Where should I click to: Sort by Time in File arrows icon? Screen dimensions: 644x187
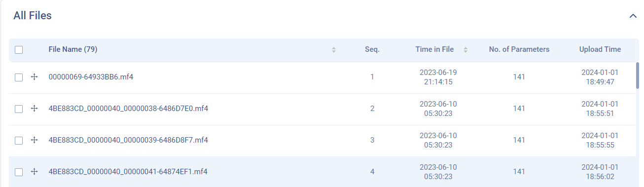(465, 50)
